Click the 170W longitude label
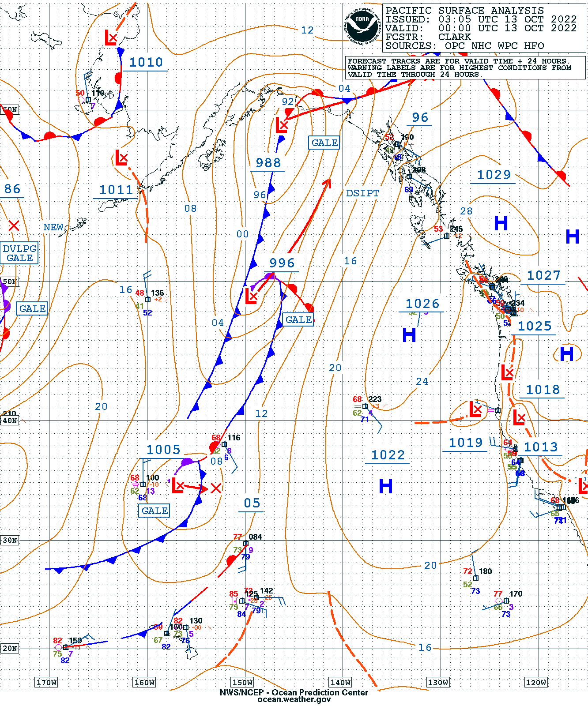Screen dimensions: 588x706 46,683
